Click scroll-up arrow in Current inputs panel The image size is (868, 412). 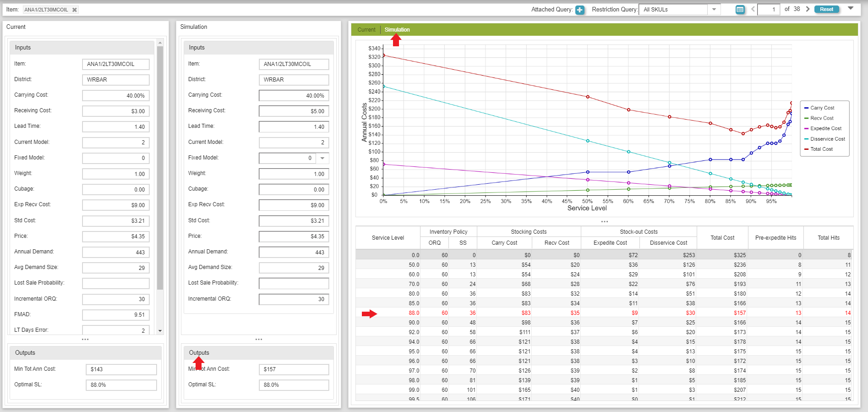click(x=160, y=43)
